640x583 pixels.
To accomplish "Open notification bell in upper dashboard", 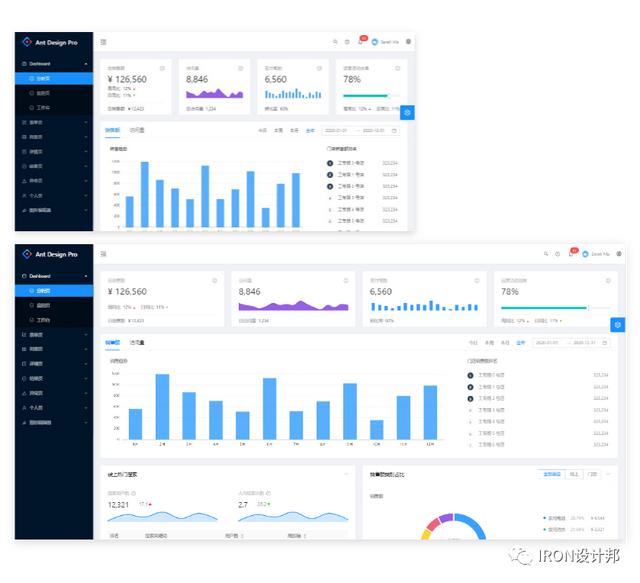I will (361, 41).
